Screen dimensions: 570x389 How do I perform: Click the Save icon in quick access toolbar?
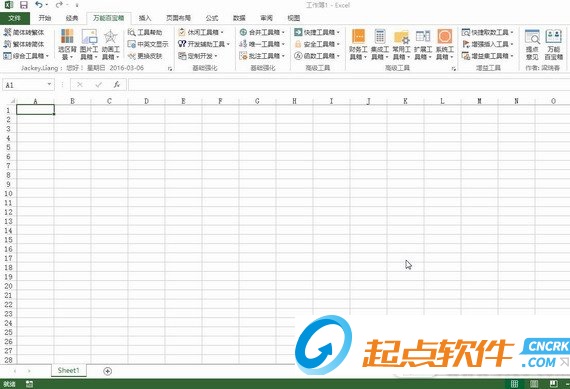click(24, 5)
